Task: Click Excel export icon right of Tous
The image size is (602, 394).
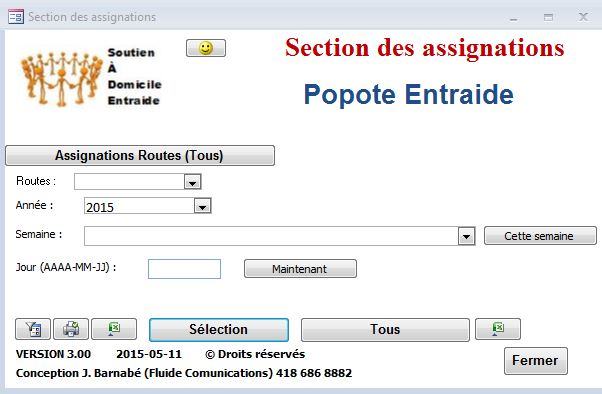Action: tap(498, 329)
